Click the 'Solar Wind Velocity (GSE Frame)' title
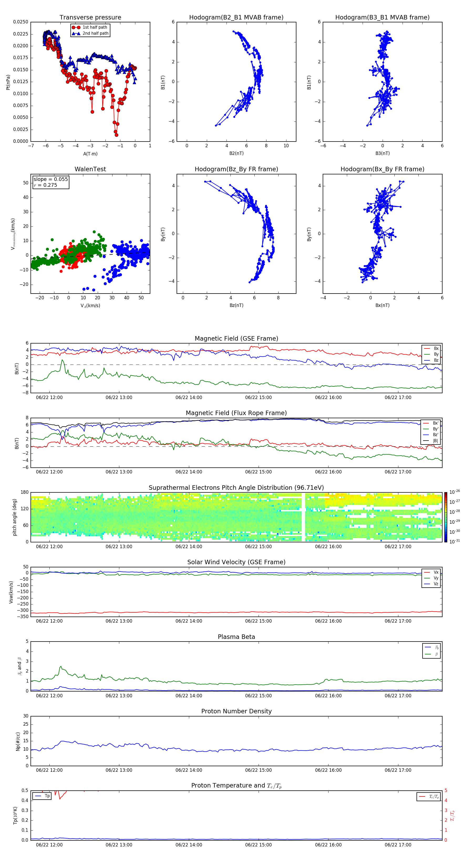Viewport: 473px width, 868px height. (236, 562)
